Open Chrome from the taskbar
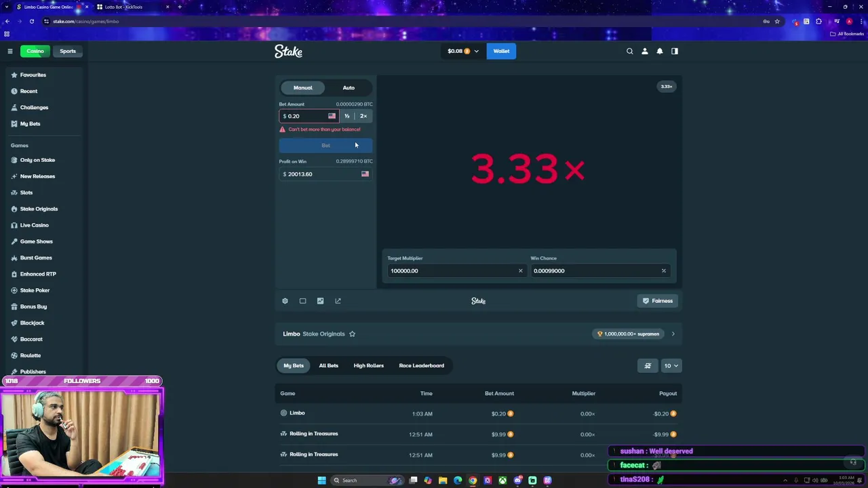Viewport: 868px width, 488px height. point(473,481)
